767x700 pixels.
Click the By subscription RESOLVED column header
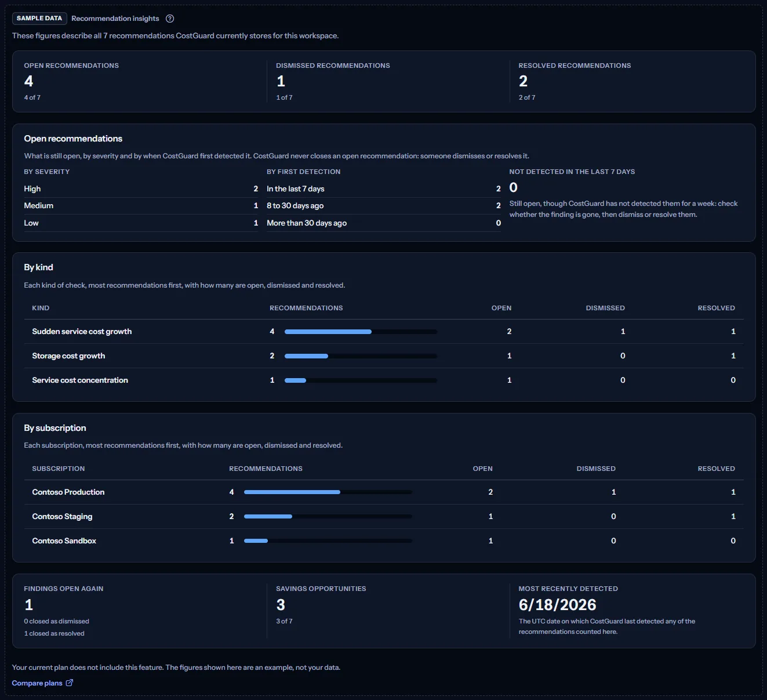point(716,469)
